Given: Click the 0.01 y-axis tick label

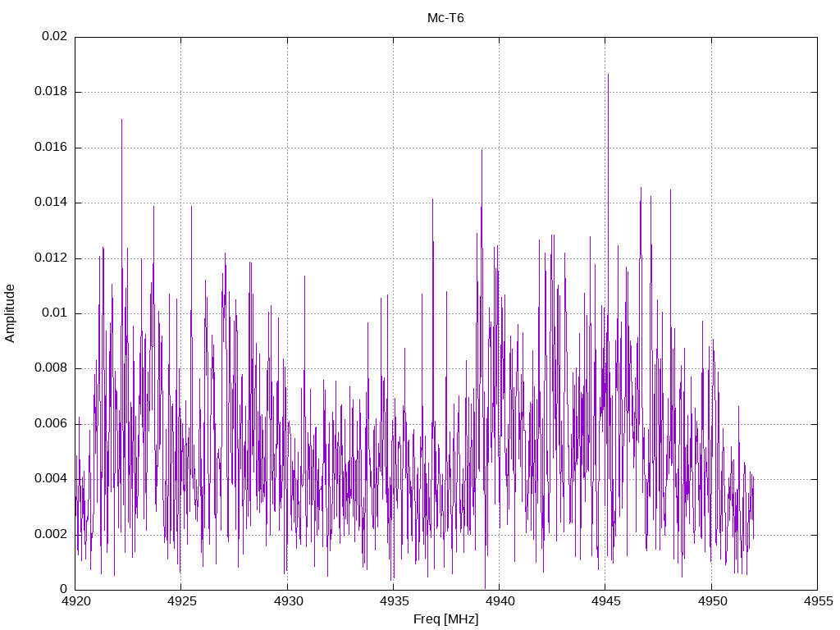Looking at the screenshot, I should click(x=55, y=313).
